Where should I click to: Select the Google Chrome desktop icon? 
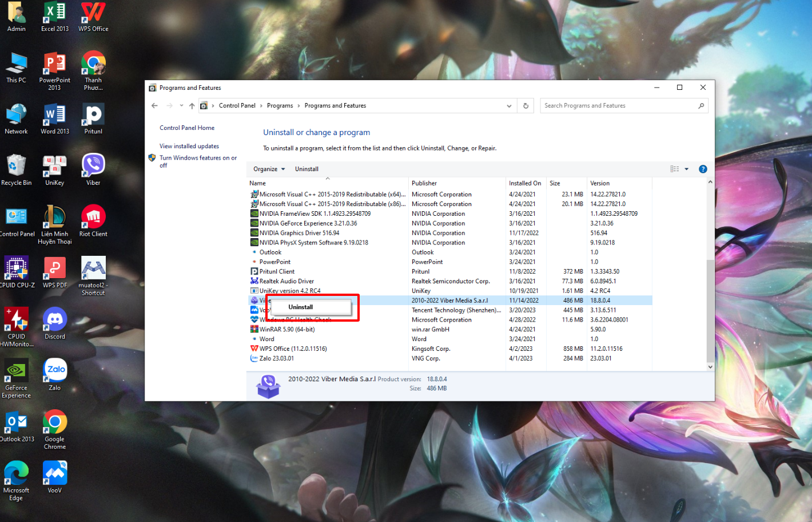[x=55, y=430]
